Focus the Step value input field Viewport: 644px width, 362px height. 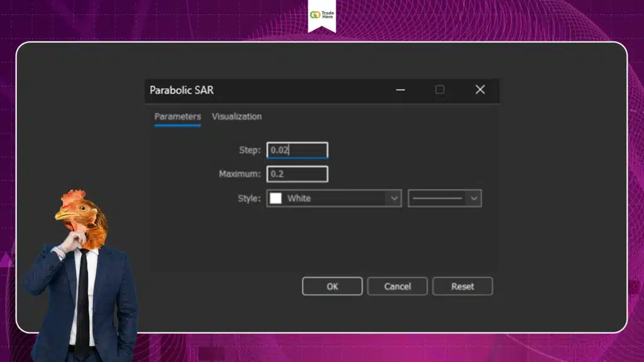pyautogui.click(x=297, y=150)
